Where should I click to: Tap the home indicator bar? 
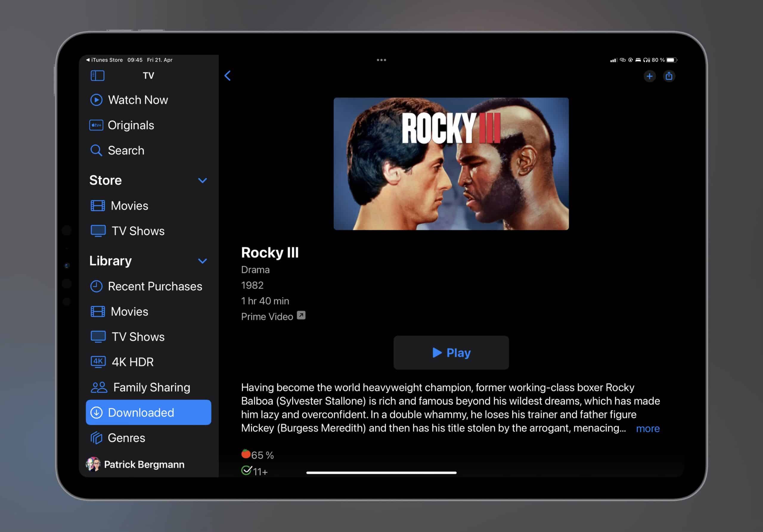click(381, 472)
